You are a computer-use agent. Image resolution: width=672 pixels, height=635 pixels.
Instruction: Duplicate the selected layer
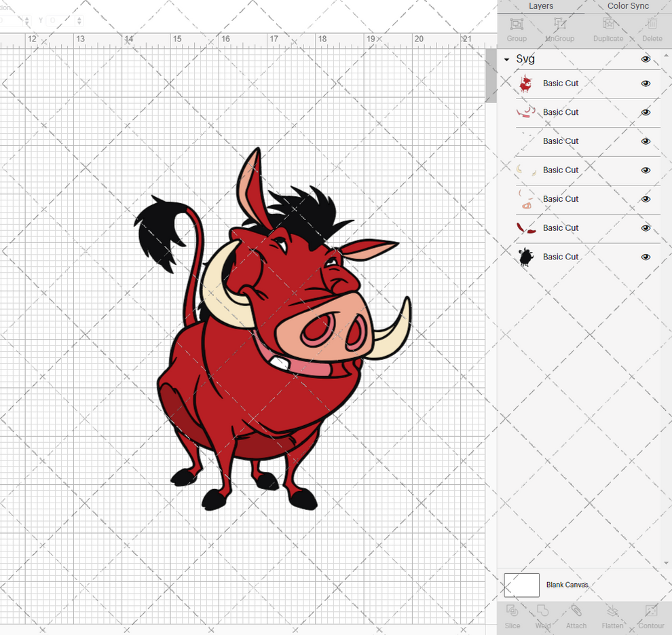(x=608, y=29)
